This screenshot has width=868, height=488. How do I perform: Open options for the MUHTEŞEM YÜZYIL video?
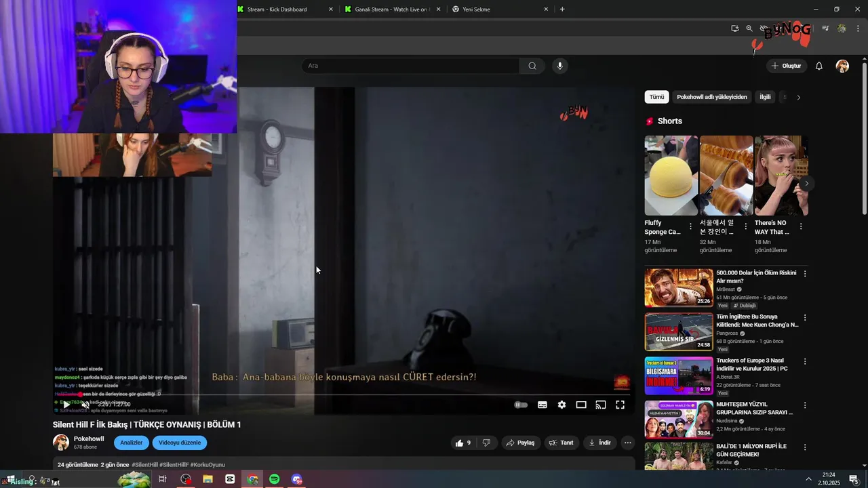[805, 405]
